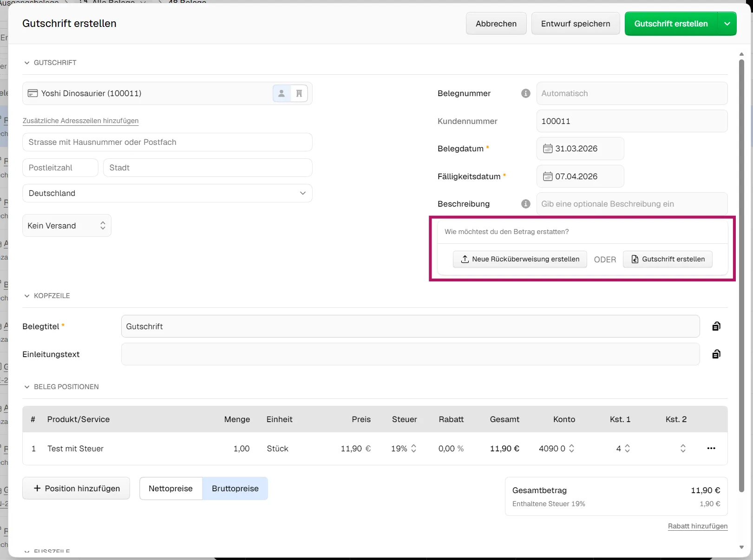Select the organization building contact icon
The width and height of the screenshot is (753, 560).
click(x=299, y=93)
